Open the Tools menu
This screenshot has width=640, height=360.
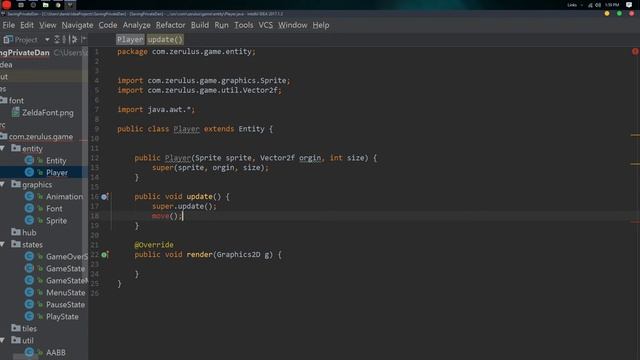pyautogui.click(x=244, y=25)
